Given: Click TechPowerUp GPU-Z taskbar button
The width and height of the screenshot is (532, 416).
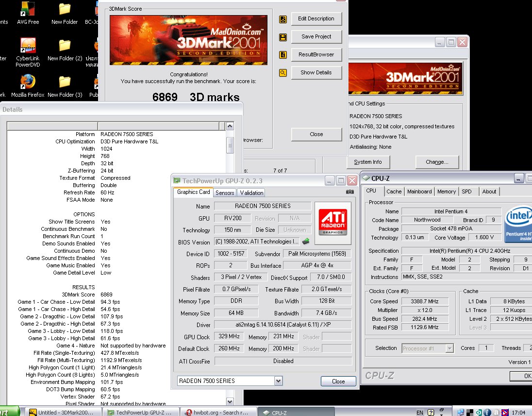Looking at the screenshot, I should (141, 412).
